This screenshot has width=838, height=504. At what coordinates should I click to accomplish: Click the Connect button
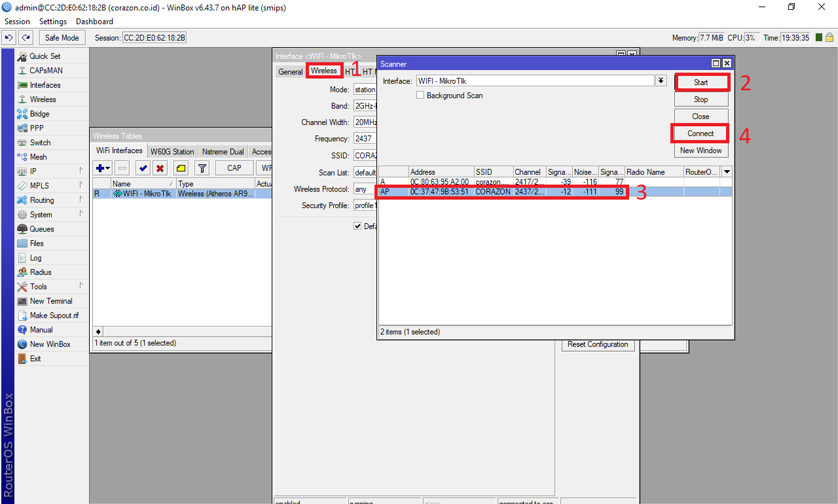pyautogui.click(x=700, y=133)
